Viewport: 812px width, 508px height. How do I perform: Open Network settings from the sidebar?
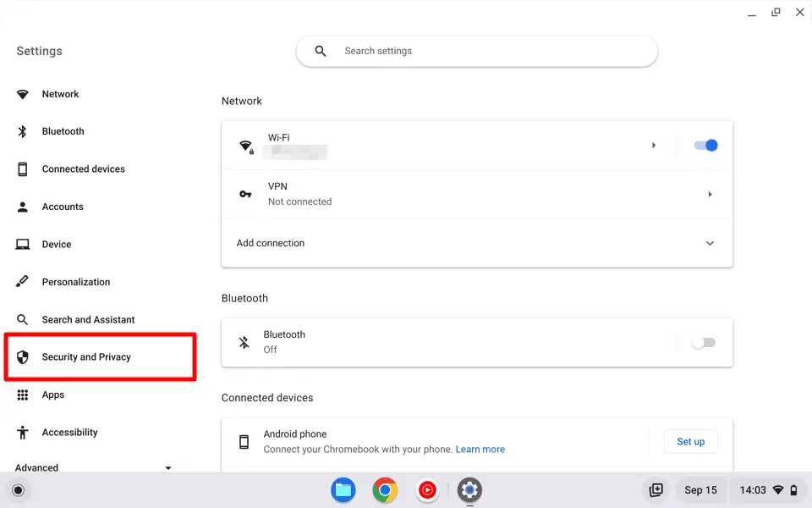coord(61,94)
